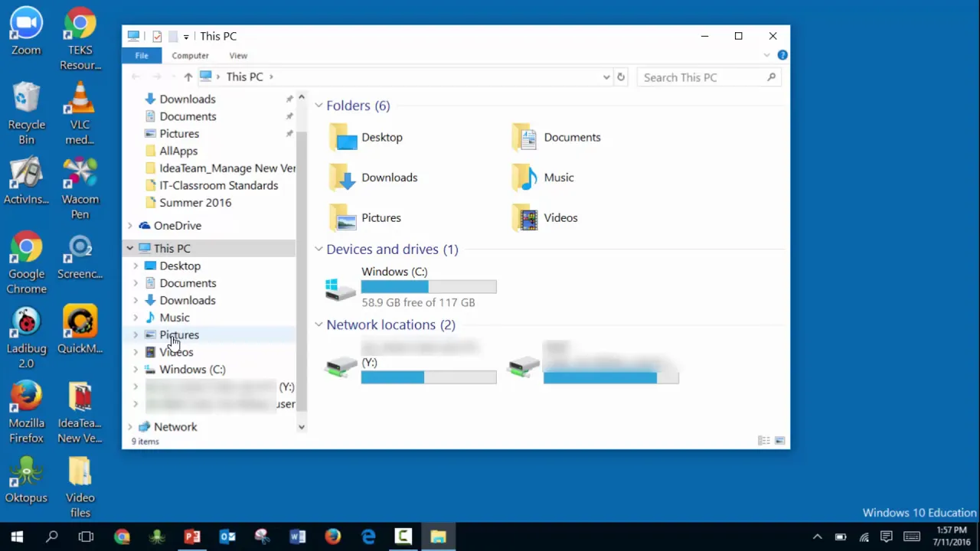Open the Videos folder in the Folders group
Screen dimensions: 980x551
coord(544,218)
